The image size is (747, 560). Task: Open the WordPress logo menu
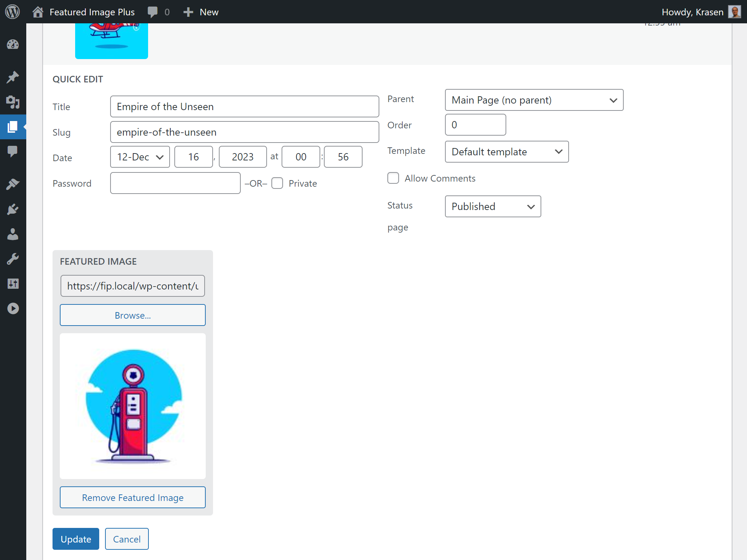(x=12, y=12)
